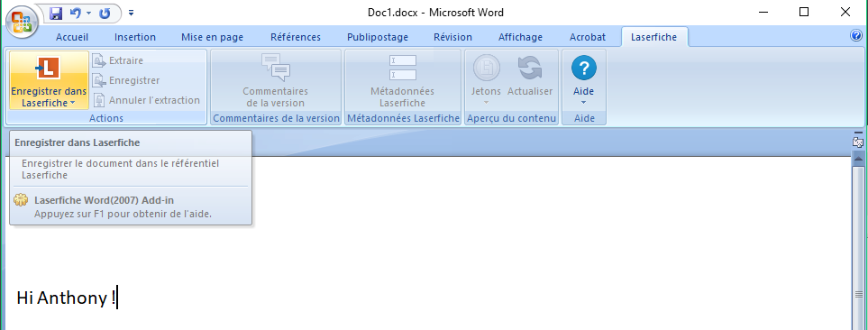Close the Microsoft Word window
The width and height of the screenshot is (868, 330).
845,12
